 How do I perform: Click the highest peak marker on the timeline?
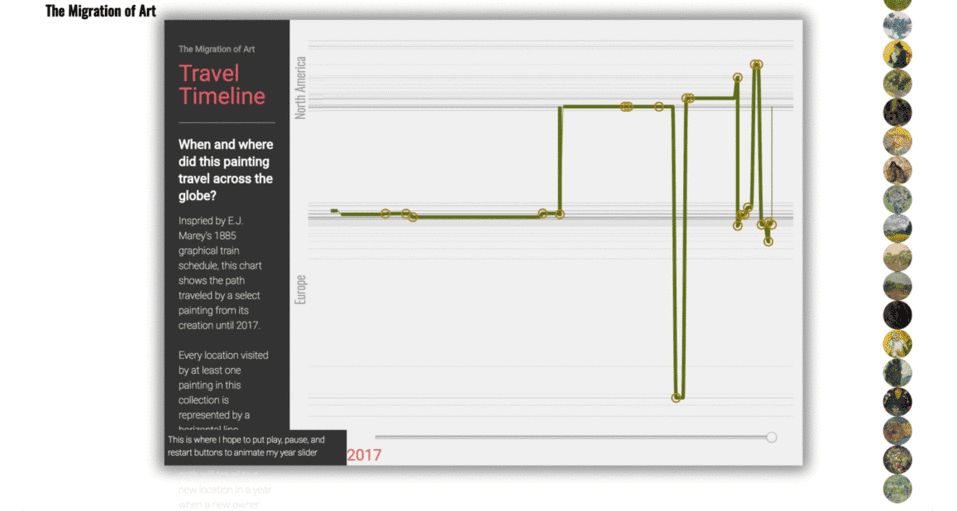tap(757, 64)
